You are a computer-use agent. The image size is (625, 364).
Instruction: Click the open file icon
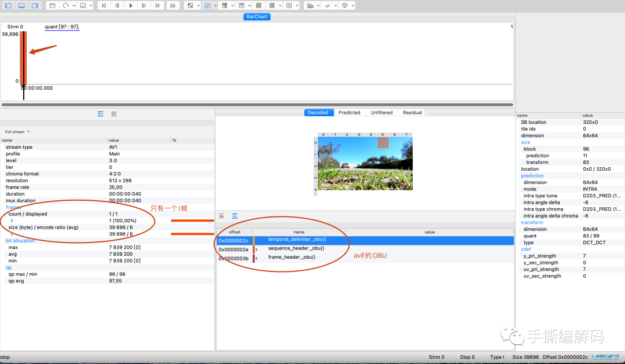52,5
